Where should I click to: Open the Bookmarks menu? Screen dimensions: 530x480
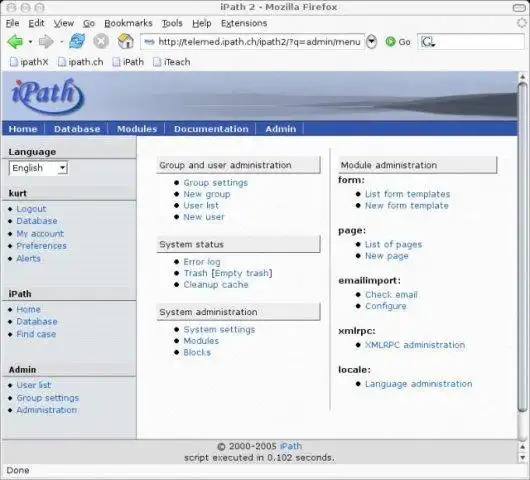[128, 23]
